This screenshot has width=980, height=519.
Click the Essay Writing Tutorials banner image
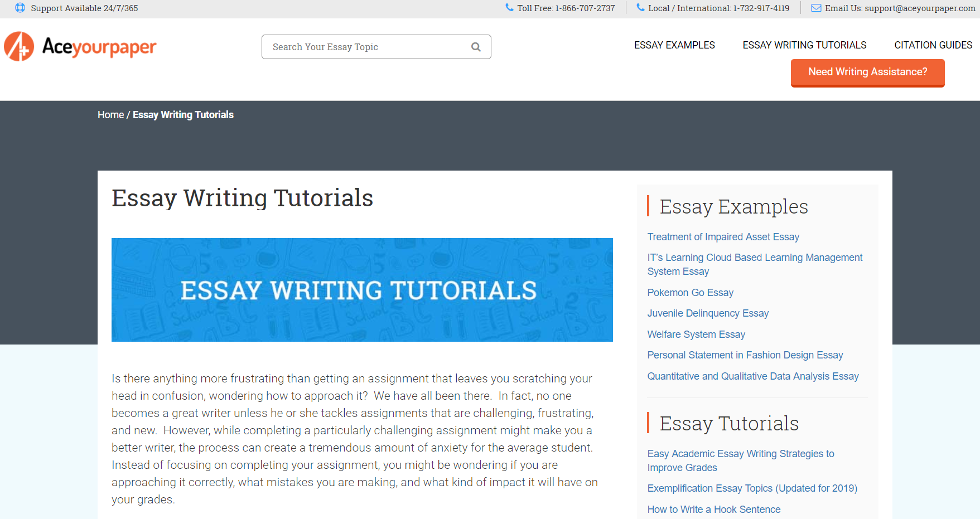coord(362,290)
